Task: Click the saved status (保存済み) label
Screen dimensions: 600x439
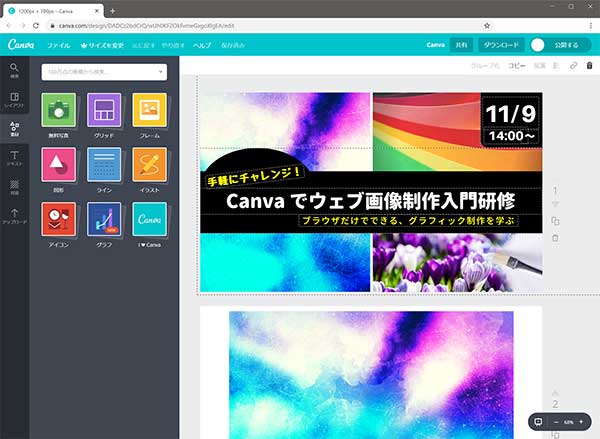Action: [x=233, y=45]
